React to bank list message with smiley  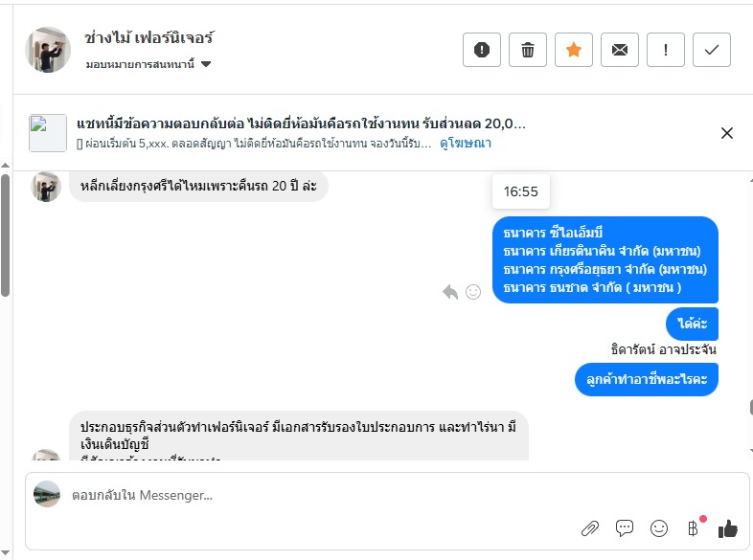click(x=473, y=292)
